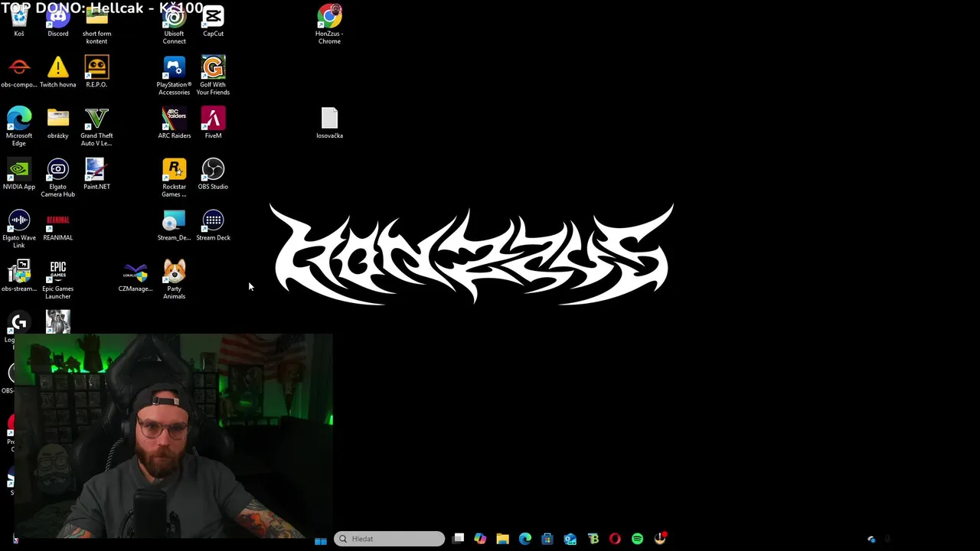This screenshot has width=980, height=551.
Task: Select the Stream_De... installer icon
Action: [174, 226]
